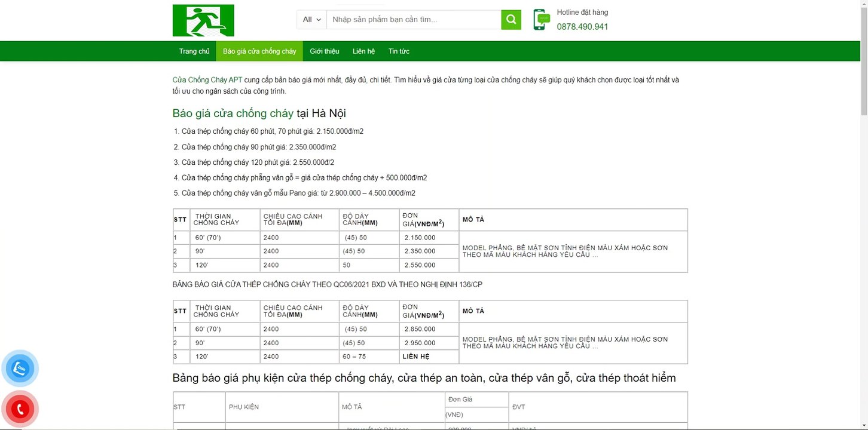Click price cell 2.550.000 in first table
The image size is (868, 430).
[429, 265]
